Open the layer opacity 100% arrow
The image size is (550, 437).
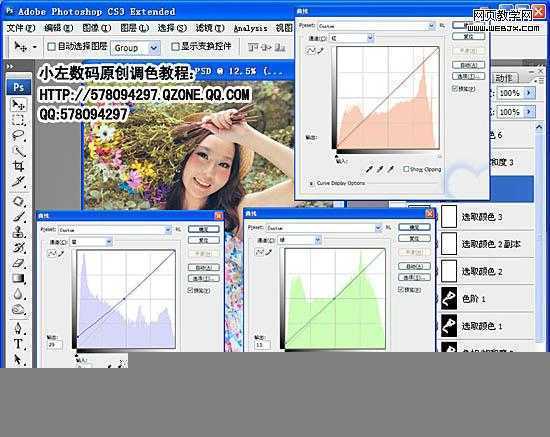coord(529,93)
